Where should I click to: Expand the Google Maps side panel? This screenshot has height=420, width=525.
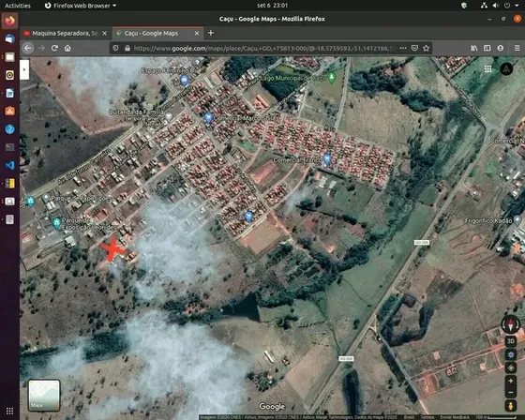pyautogui.click(x=24, y=69)
